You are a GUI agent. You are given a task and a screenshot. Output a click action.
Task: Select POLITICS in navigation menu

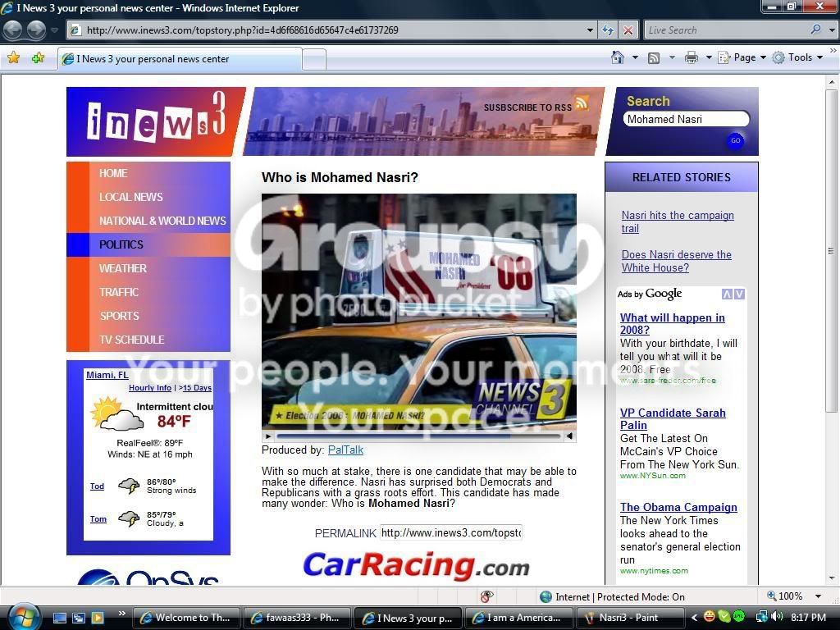121,244
